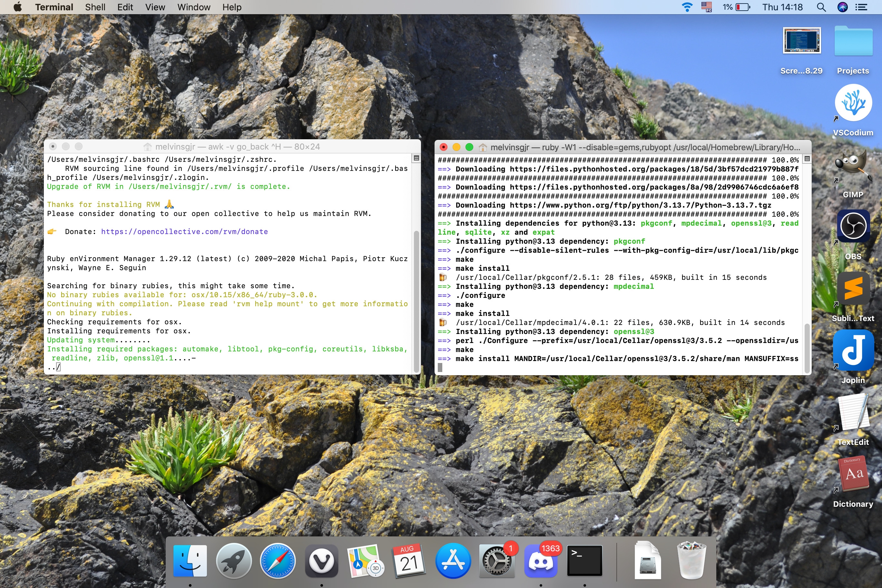Click the split pane icon in the right terminal
The height and width of the screenshot is (588, 882).
click(808, 159)
